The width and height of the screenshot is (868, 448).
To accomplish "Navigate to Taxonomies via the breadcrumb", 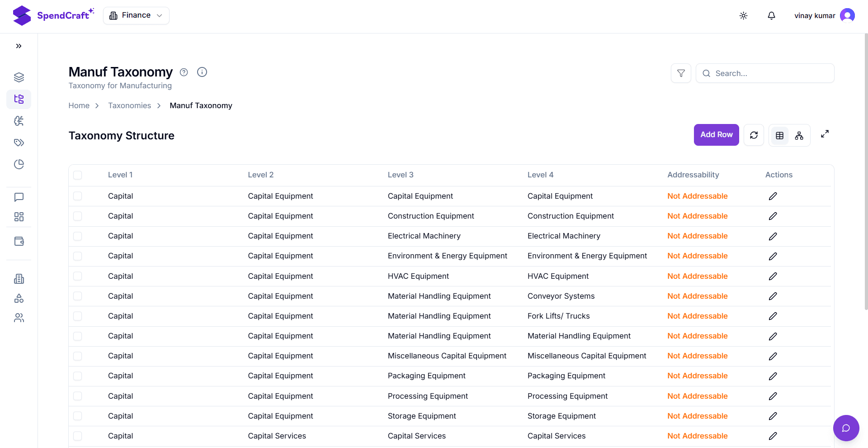I will point(130,105).
